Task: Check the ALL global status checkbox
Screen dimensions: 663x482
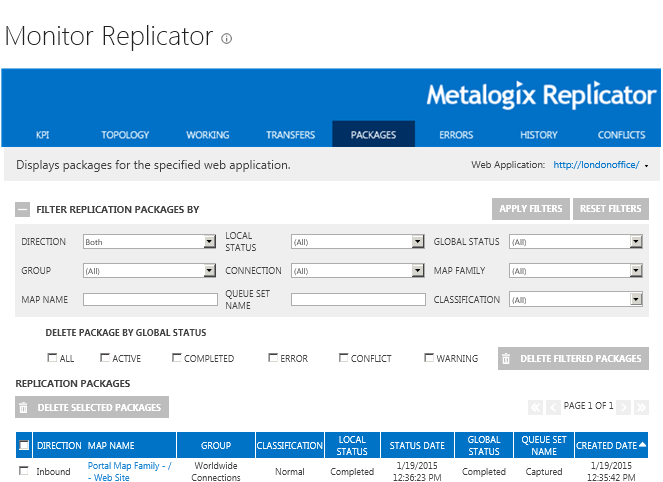Action: (x=52, y=358)
